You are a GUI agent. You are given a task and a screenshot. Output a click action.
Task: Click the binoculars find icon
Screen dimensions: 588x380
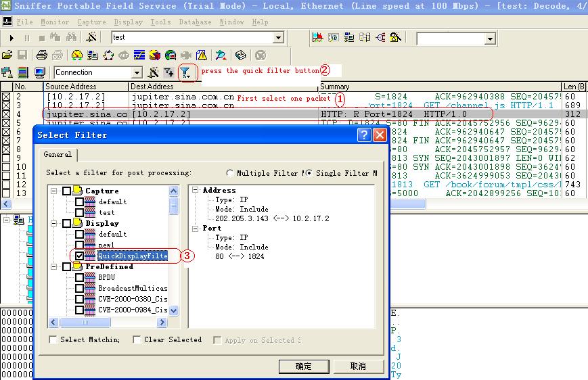click(x=71, y=38)
